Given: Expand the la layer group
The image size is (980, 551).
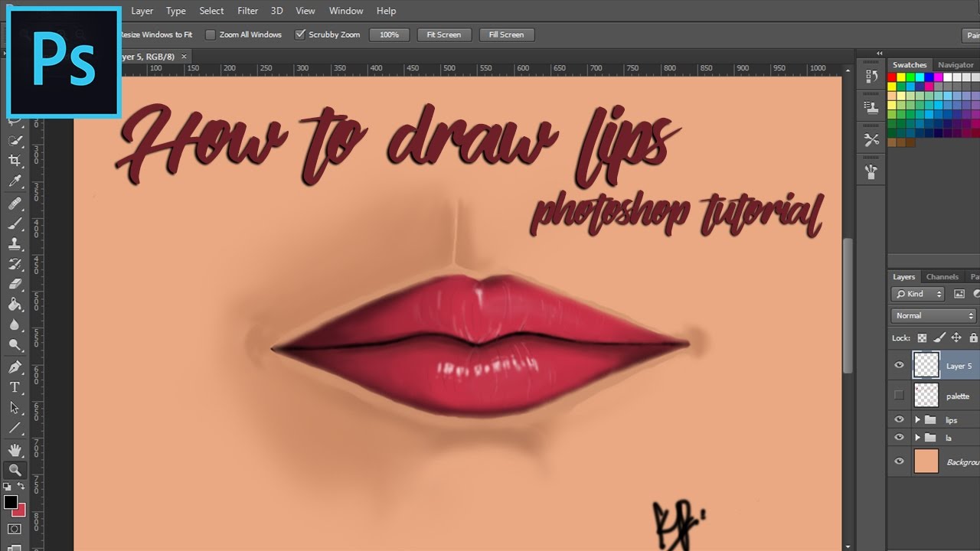Looking at the screenshot, I should [917, 438].
